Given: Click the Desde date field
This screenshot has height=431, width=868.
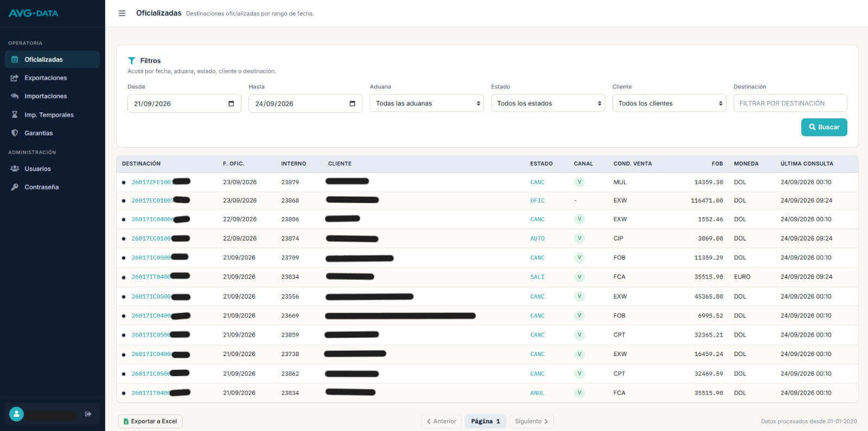Looking at the screenshot, I should pyautogui.click(x=184, y=104).
